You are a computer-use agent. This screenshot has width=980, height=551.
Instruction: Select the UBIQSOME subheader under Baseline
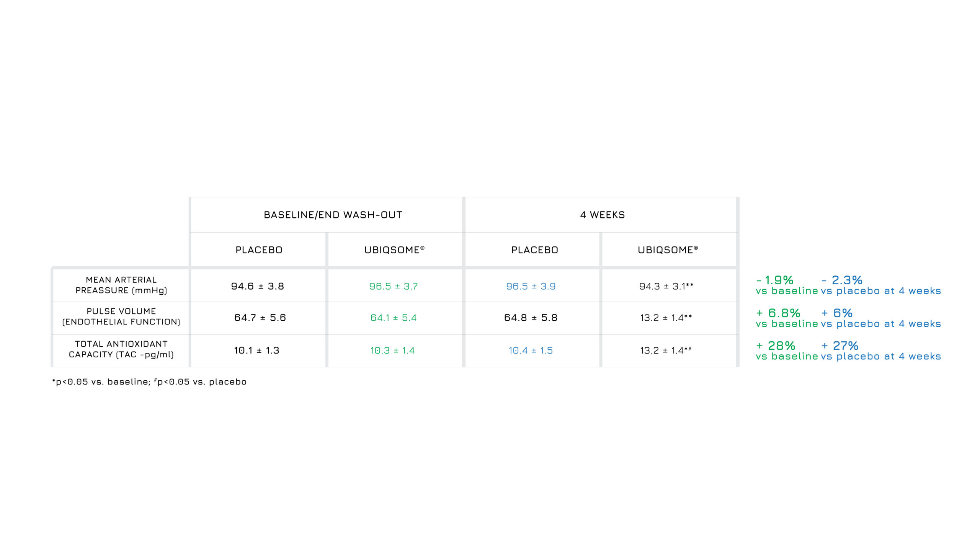pos(394,250)
